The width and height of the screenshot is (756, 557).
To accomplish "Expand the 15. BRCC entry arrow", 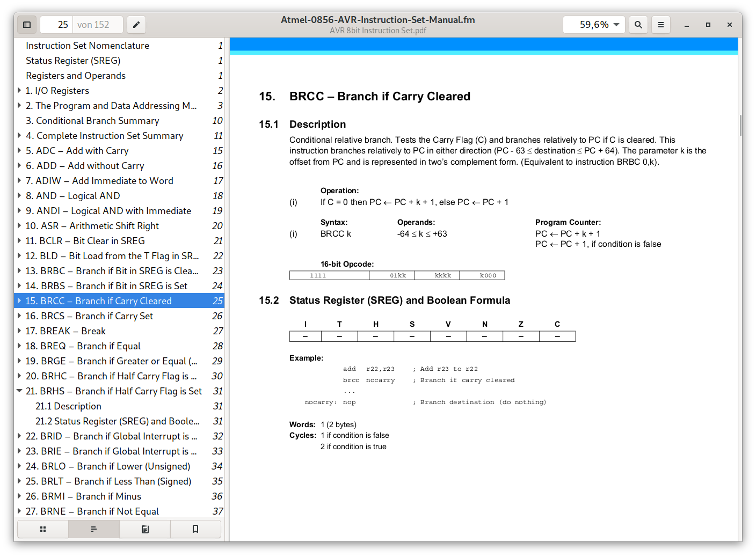I will 20,301.
